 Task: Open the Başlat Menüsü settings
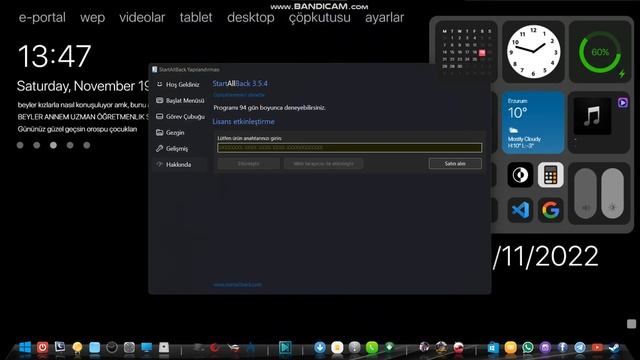coord(180,100)
